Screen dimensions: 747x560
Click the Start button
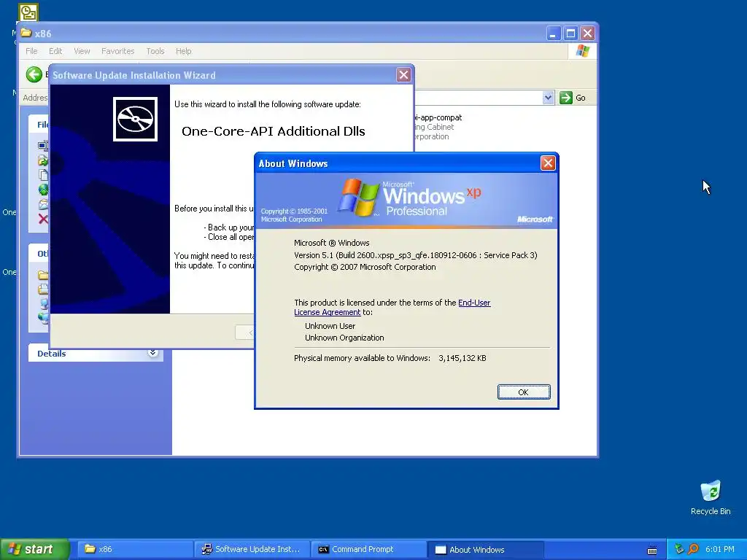pyautogui.click(x=34, y=549)
